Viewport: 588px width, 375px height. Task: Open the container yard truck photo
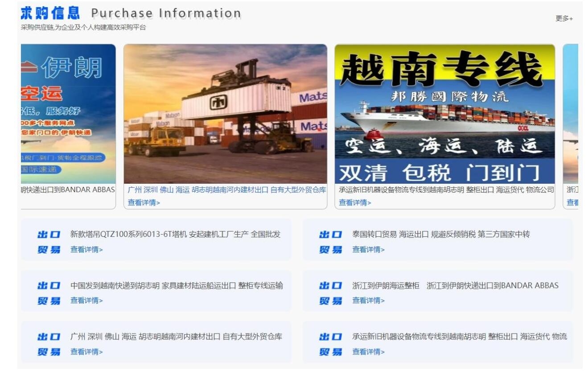point(225,114)
